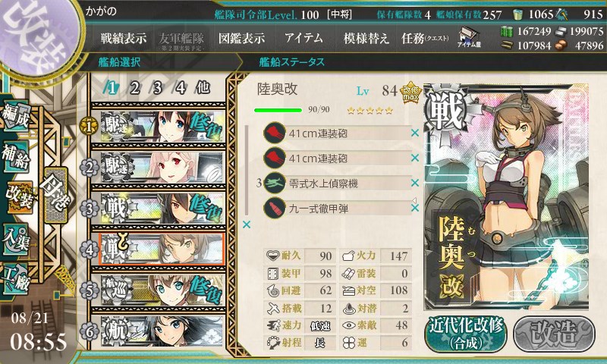This screenshot has width=607, height=364.
Task: Open the 図鑑表示 encyclopedia menu
Action: [241, 38]
